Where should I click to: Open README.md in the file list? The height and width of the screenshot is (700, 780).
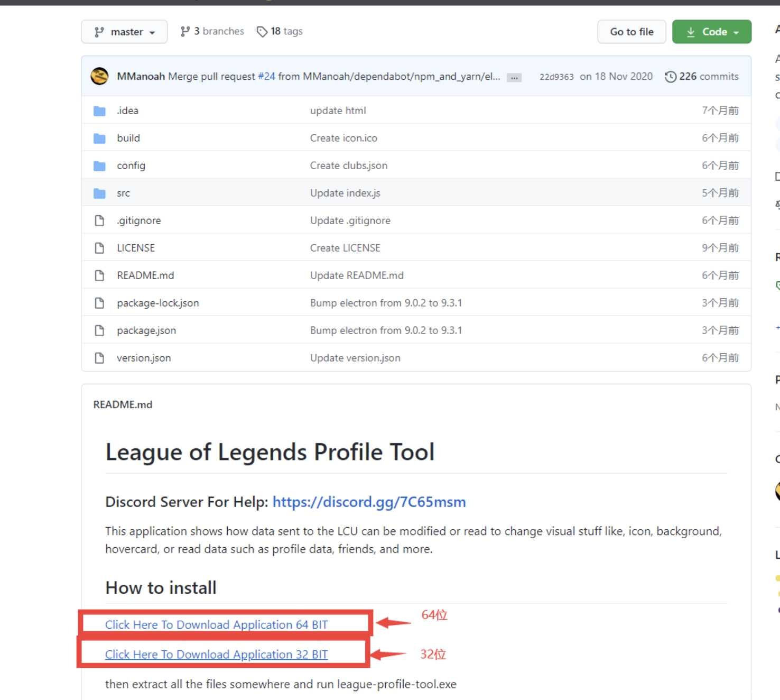click(145, 275)
